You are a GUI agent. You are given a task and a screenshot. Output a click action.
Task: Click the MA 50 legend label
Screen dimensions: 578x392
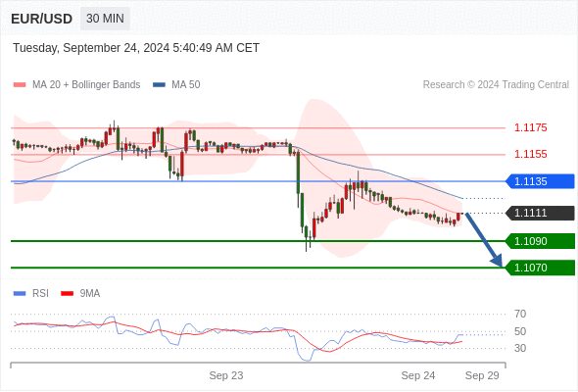pos(186,85)
